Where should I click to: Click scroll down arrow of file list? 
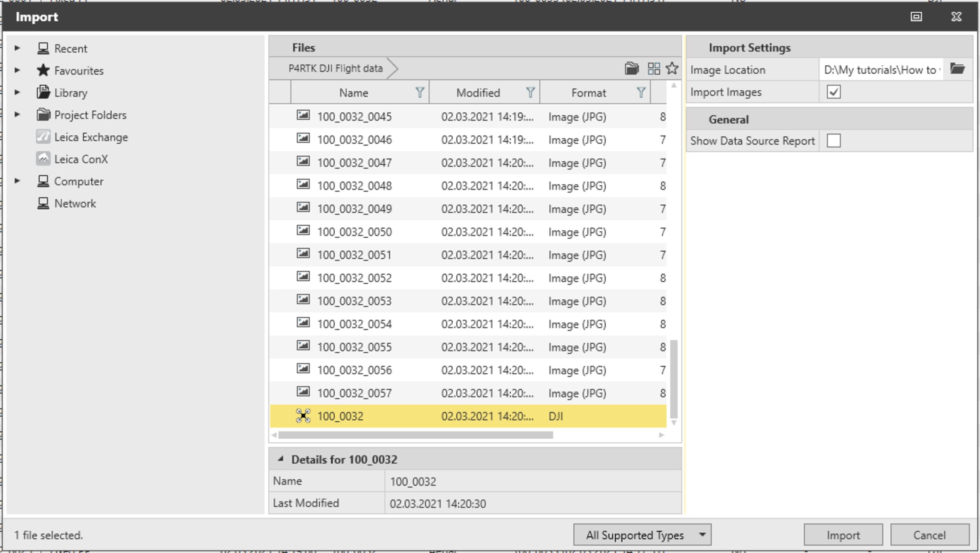[x=673, y=422]
